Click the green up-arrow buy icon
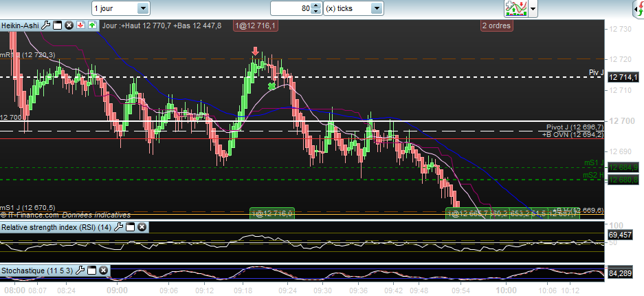This screenshot has height=296, width=644. coord(91,25)
